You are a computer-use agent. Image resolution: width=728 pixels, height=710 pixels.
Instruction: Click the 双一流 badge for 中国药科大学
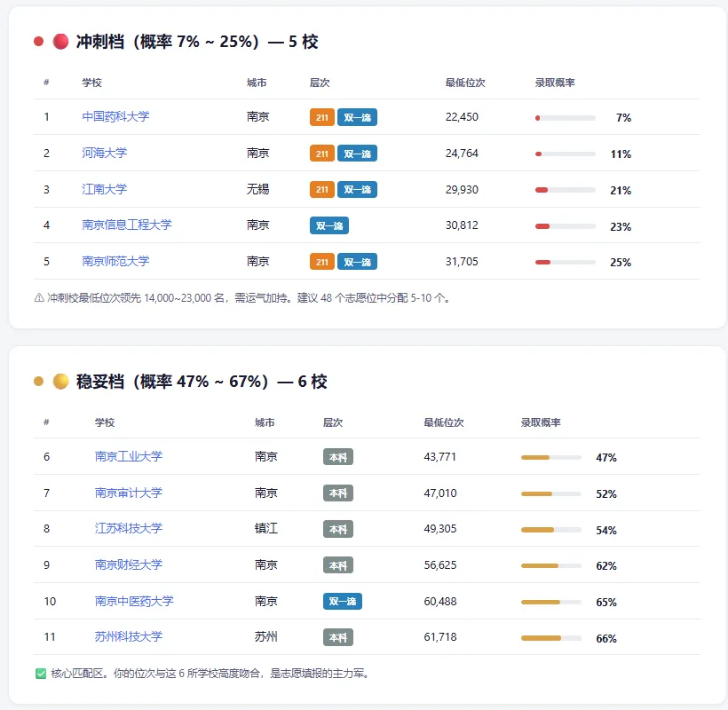357,117
